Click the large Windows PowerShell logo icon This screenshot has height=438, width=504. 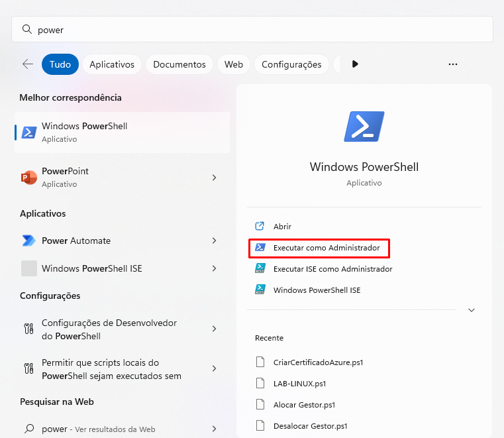[x=364, y=126]
